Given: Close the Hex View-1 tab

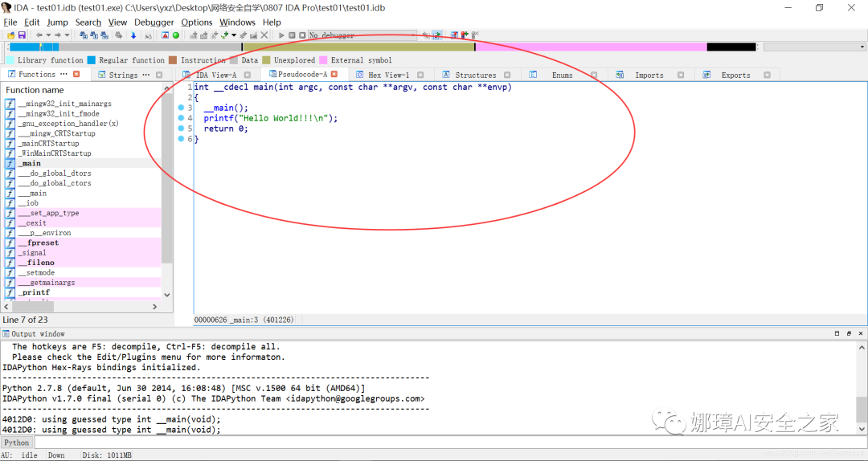Looking at the screenshot, I should tap(420, 75).
